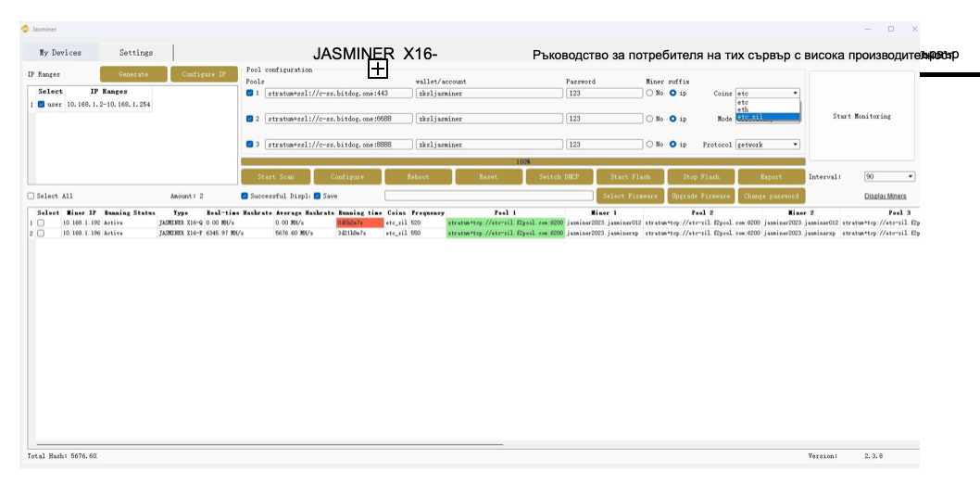Viewport: 980px width, 484px height.
Task: Open the Settings tab
Action: [x=135, y=53]
